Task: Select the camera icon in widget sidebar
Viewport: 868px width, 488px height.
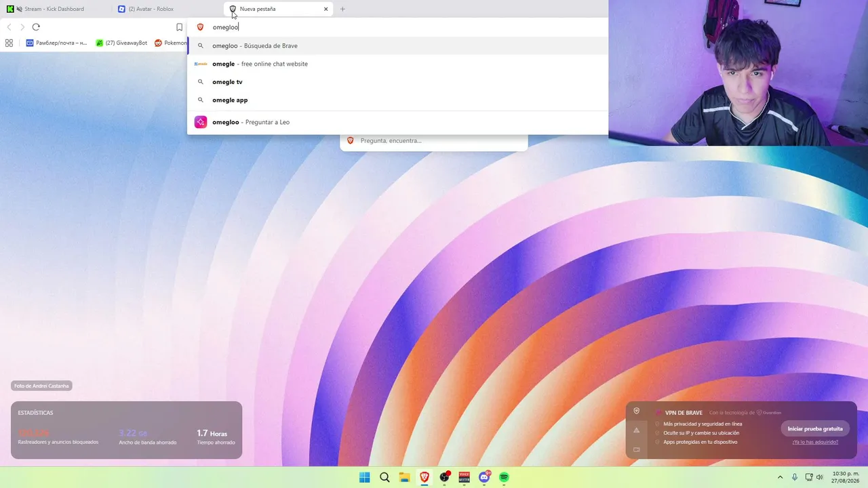Action: 636,449
